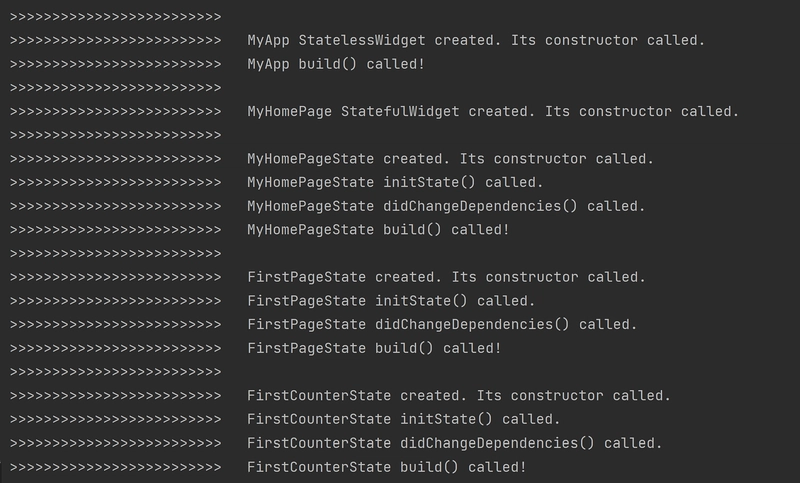800x483 pixels.
Task: Click MyHomePageState didChangeDependencies() called line
Action: (x=328, y=207)
